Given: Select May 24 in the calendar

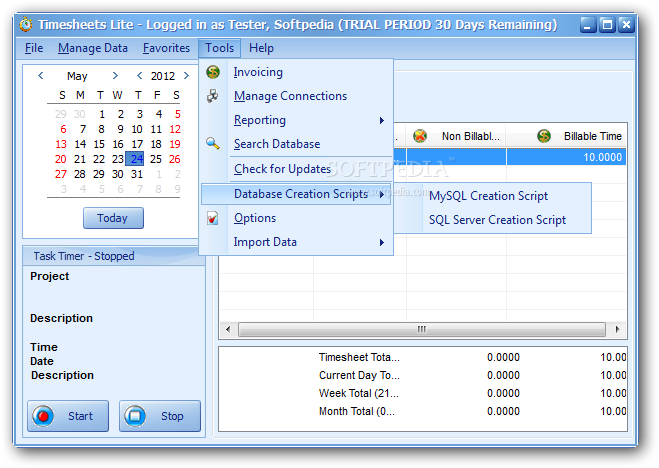Looking at the screenshot, I should (135, 159).
